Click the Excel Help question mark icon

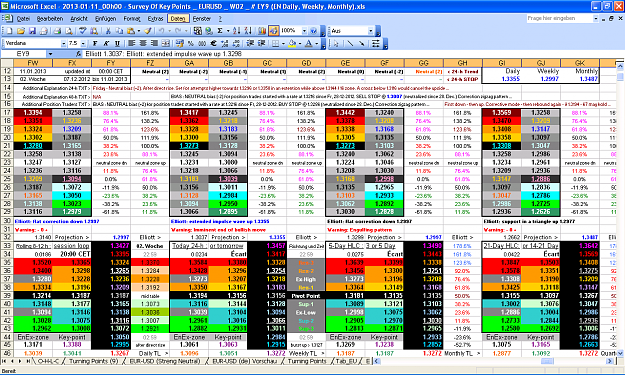tap(313, 31)
